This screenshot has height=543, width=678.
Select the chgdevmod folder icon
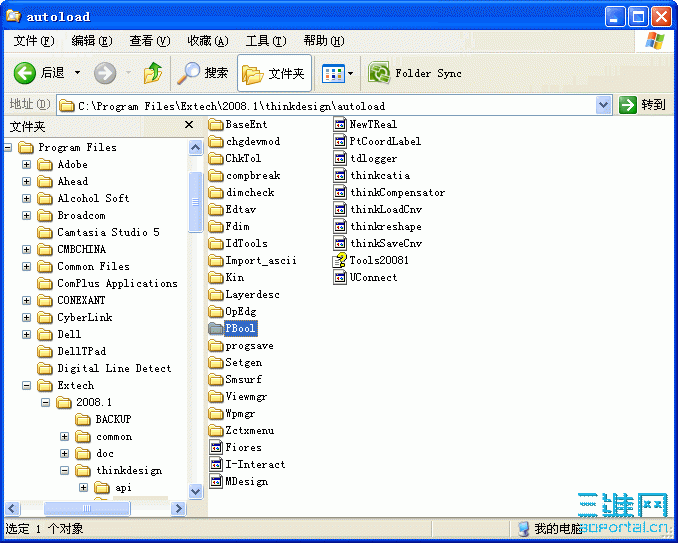coord(215,142)
